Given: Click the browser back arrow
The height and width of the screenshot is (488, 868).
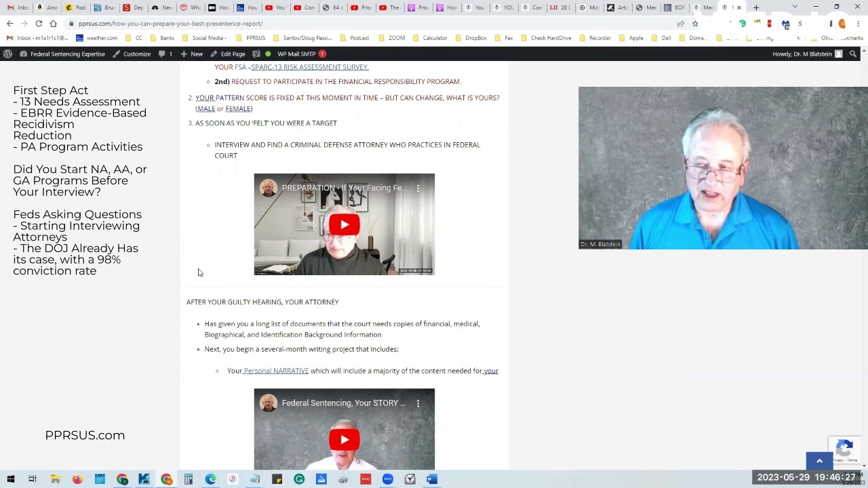Looking at the screenshot, I should click(10, 24).
